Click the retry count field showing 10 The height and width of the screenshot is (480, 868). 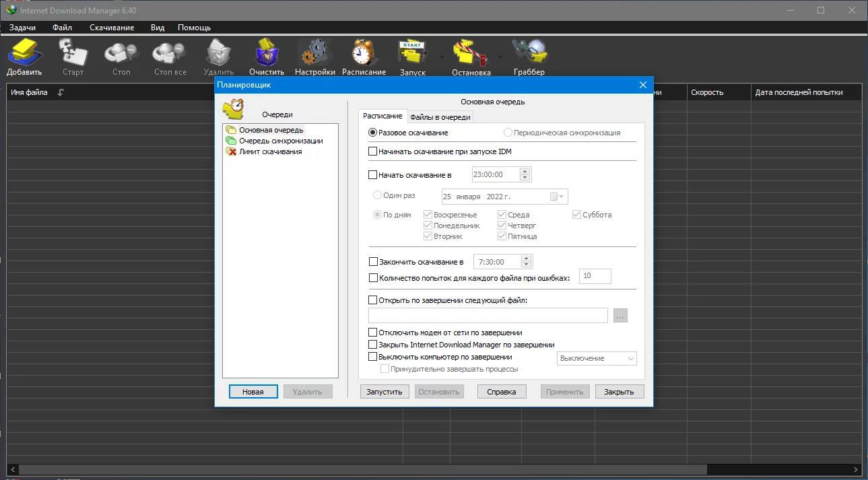coord(595,276)
